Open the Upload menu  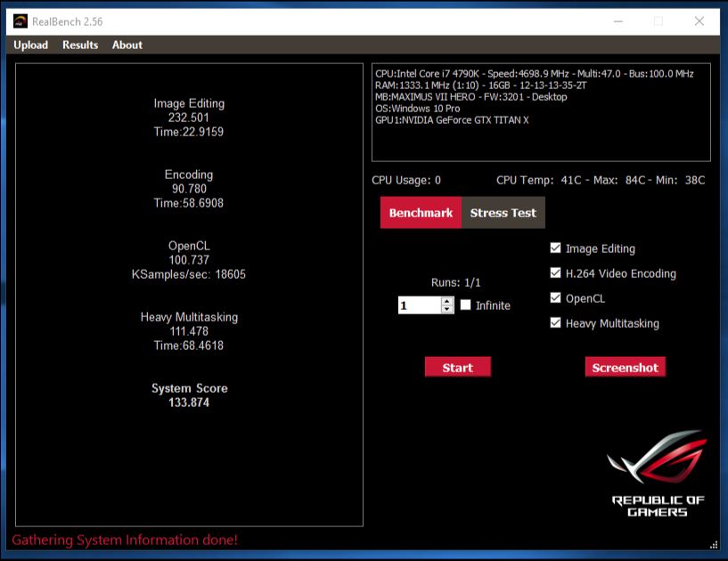tap(30, 45)
